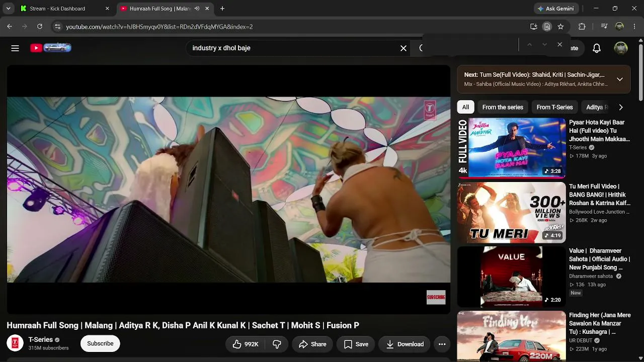
Task: Open 'Tu Meri Full Video' title
Action: tap(599, 195)
